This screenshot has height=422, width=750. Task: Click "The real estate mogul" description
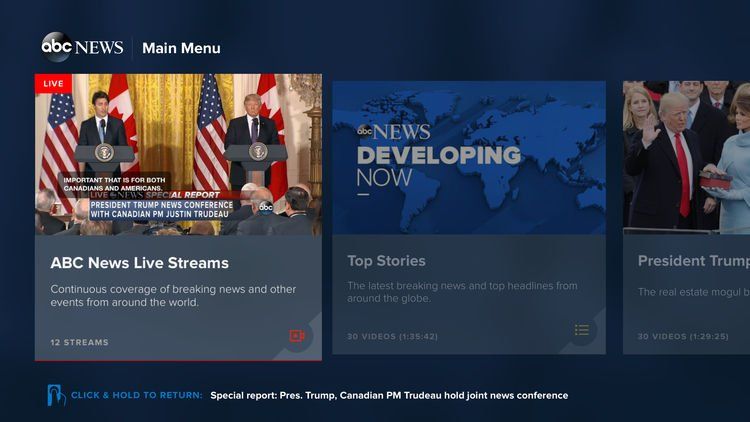tap(694, 292)
